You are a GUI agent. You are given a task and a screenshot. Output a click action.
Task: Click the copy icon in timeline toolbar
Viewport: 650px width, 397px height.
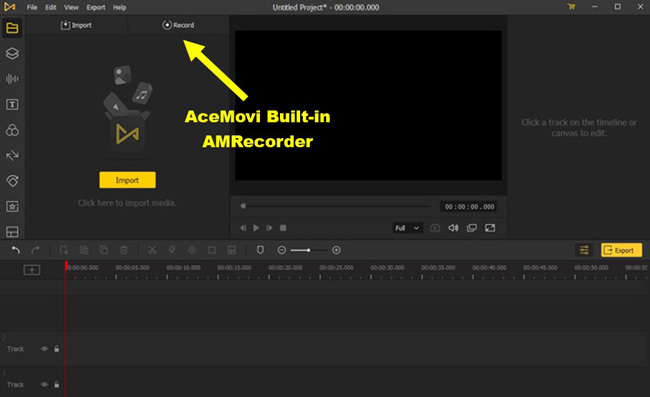pyautogui.click(x=84, y=250)
